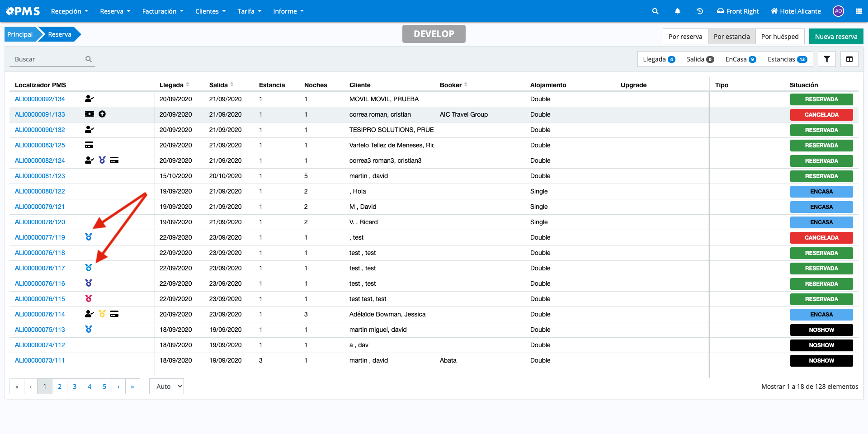The image size is (868, 434).
Task: Switch to the Por huésped view tab
Action: [x=779, y=37]
